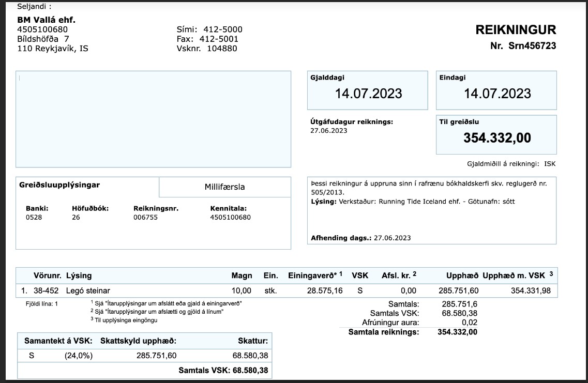Click Afrúningur aura value 0,02

[470, 323]
